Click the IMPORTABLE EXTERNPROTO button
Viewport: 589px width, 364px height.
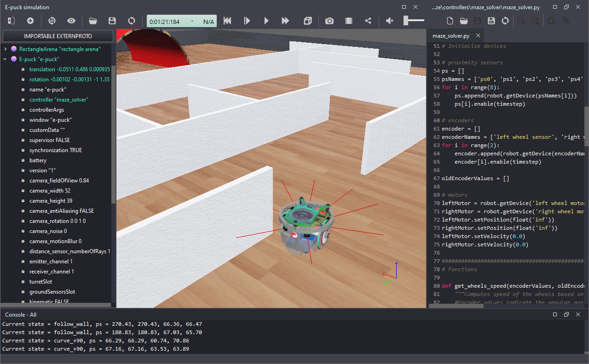pos(58,36)
